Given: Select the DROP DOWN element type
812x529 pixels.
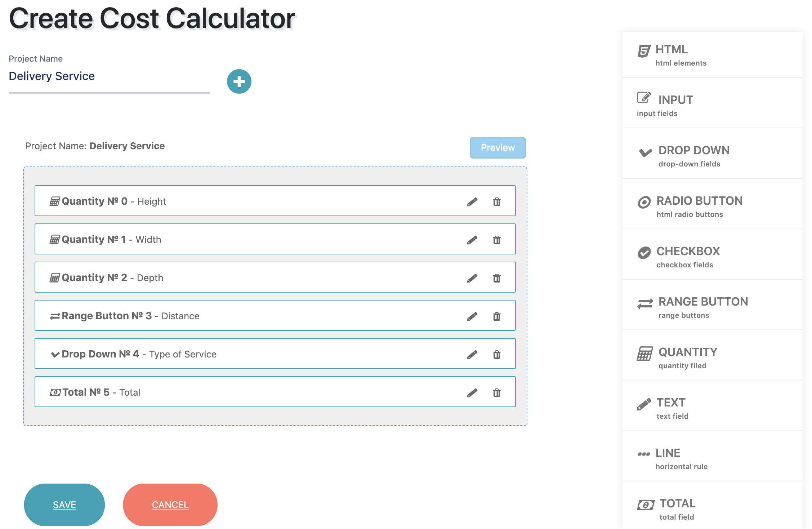Looking at the screenshot, I should click(712, 154).
